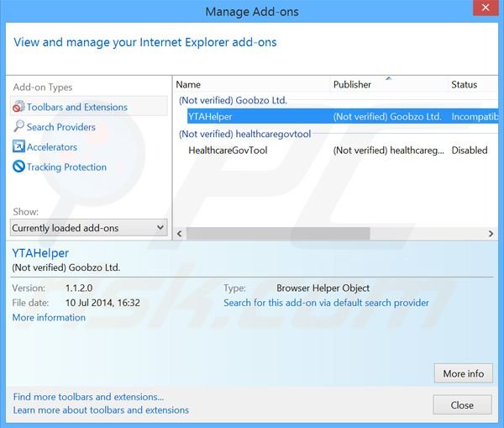Screen dimensions: 504x428
Task: Open the More information link
Action: coord(49,318)
